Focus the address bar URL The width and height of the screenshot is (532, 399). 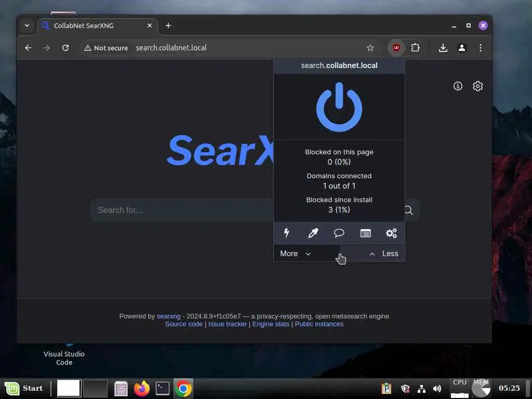(171, 48)
